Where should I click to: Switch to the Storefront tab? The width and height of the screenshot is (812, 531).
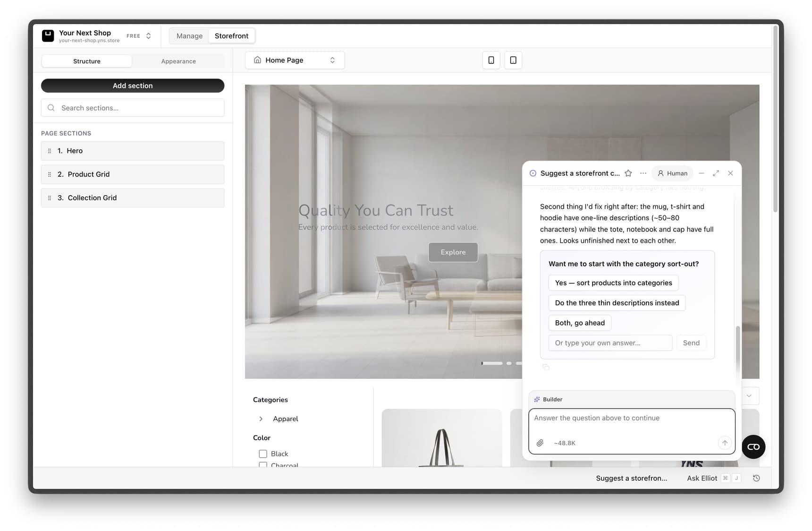(231, 36)
